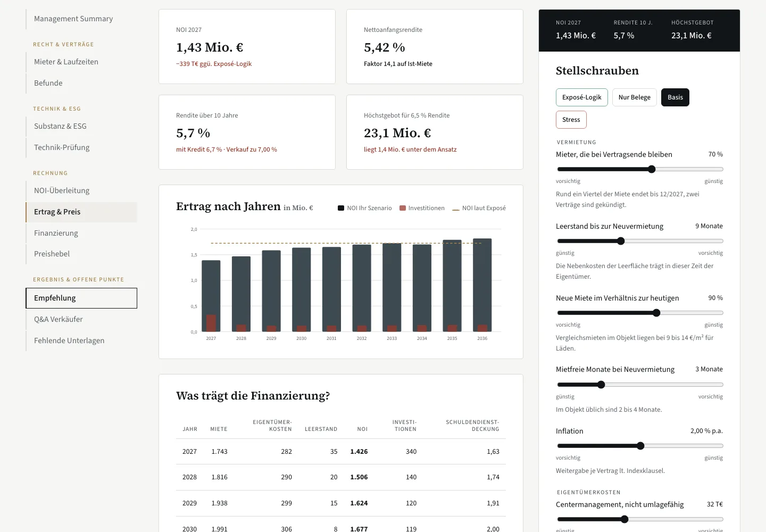The height and width of the screenshot is (532, 766).
Task: Click Höchstgebot value in dark header
Action: (692, 36)
